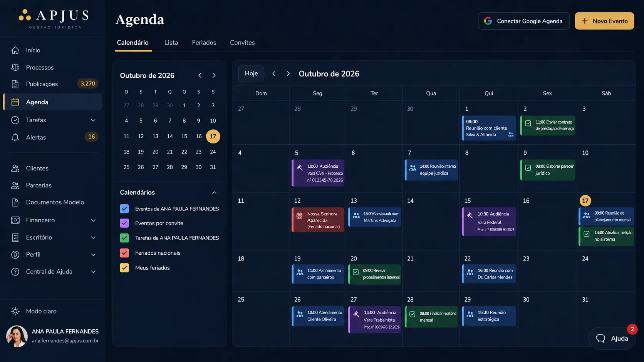
Task: Select day 22 in mini calendar
Action: (x=184, y=152)
